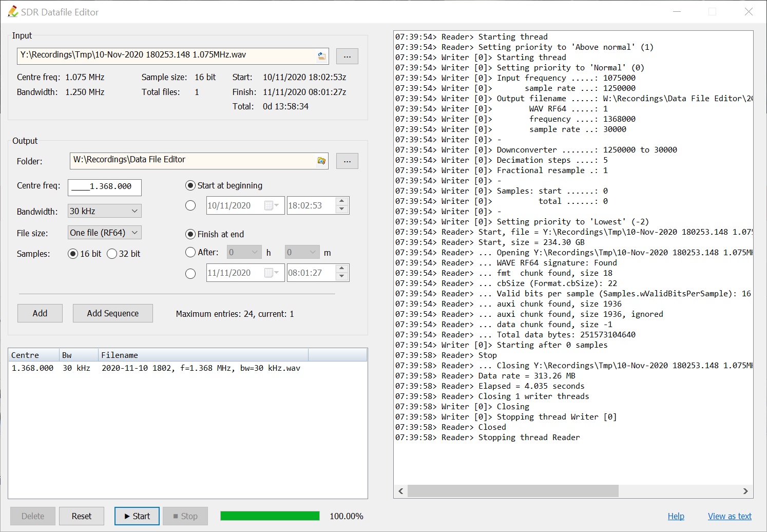This screenshot has height=532, width=767.
Task: Click the output folder icon in field
Action: [321, 161]
